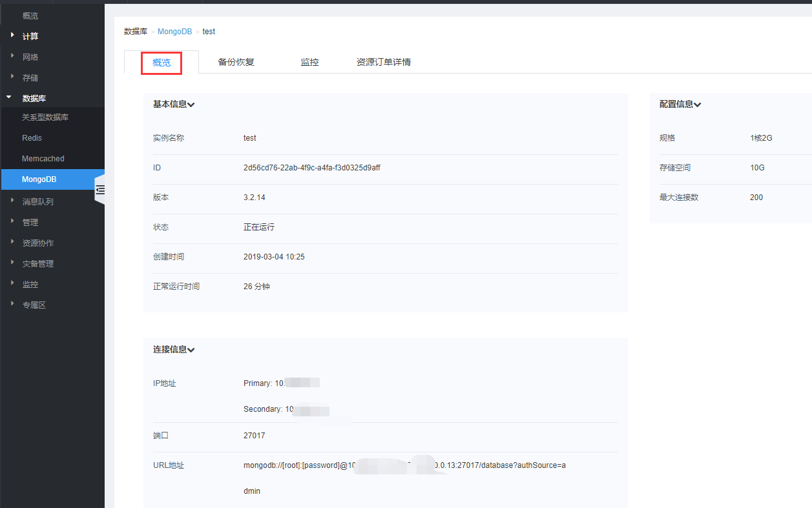Click the Secondary IP address entry
Image resolution: width=812 pixels, height=508 pixels.
(x=287, y=409)
